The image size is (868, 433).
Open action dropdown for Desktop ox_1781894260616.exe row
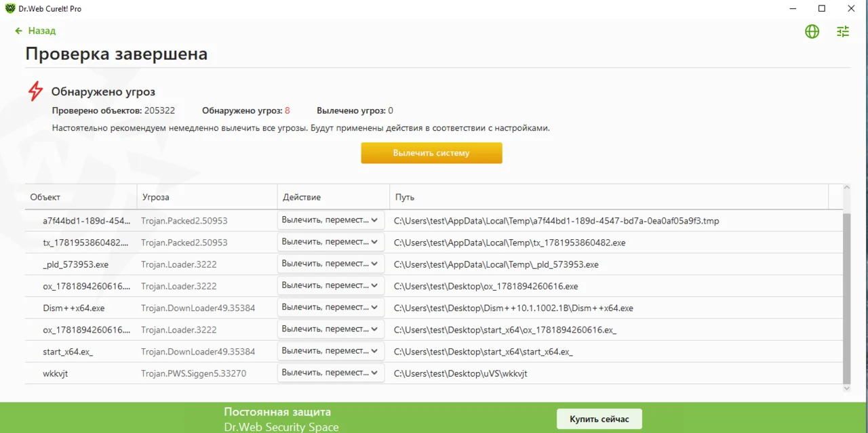coord(331,285)
